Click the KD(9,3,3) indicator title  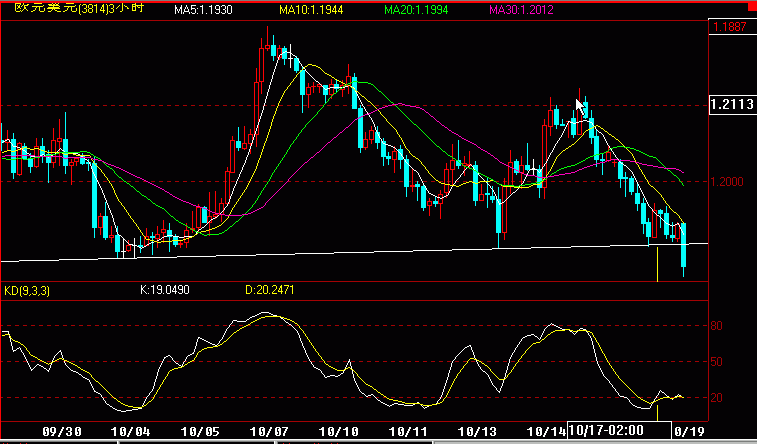(27, 291)
